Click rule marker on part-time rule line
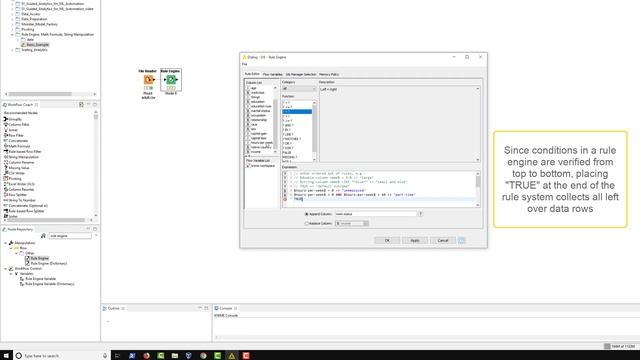This screenshot has width=640, height=360. click(x=285, y=195)
